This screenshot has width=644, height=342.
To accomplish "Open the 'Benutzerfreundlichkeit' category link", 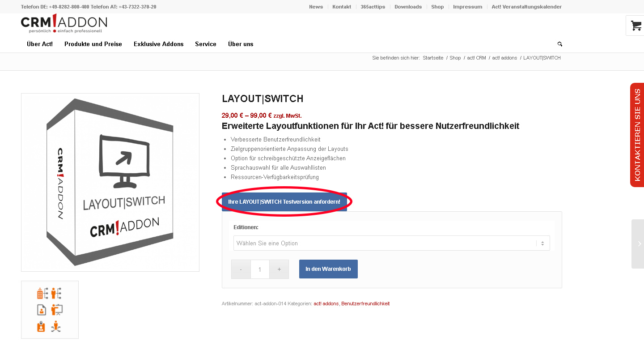I will 365,304.
